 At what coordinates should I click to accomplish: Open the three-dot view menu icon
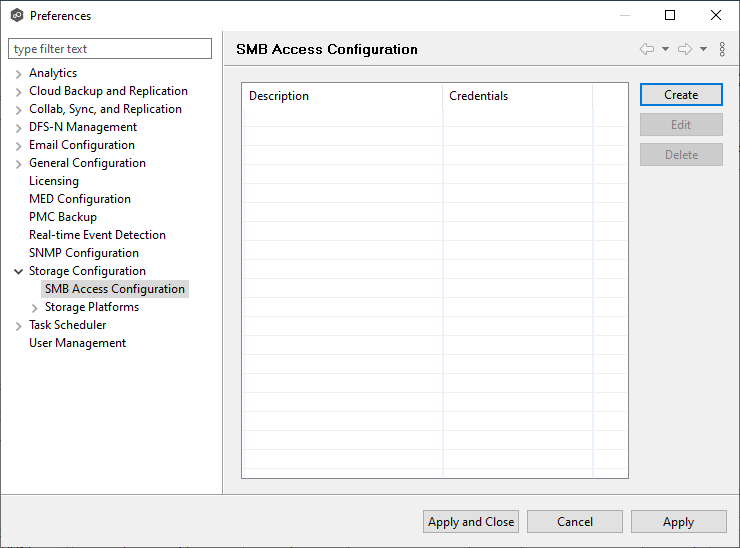pyautogui.click(x=722, y=49)
